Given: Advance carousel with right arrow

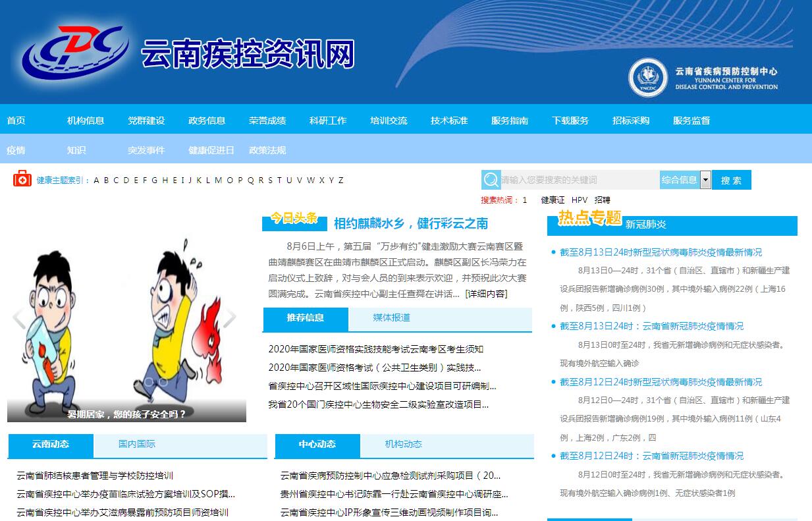Looking at the screenshot, I should pyautogui.click(x=229, y=318).
